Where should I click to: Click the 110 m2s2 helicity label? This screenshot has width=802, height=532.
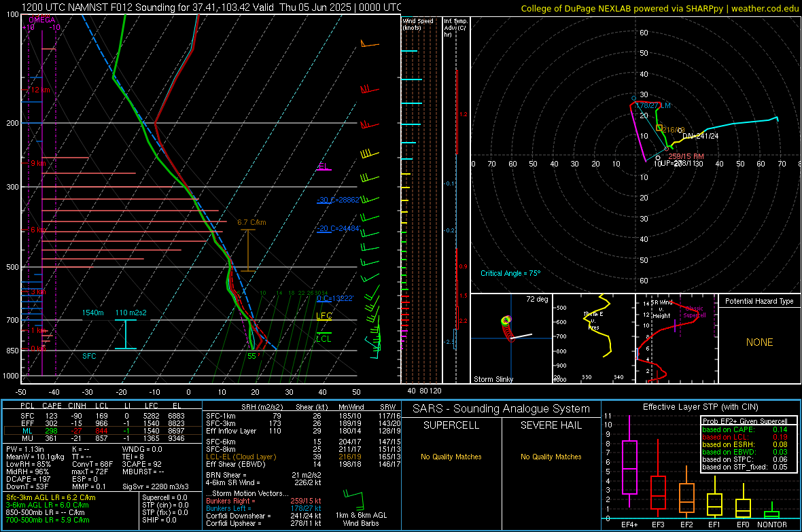[130, 313]
